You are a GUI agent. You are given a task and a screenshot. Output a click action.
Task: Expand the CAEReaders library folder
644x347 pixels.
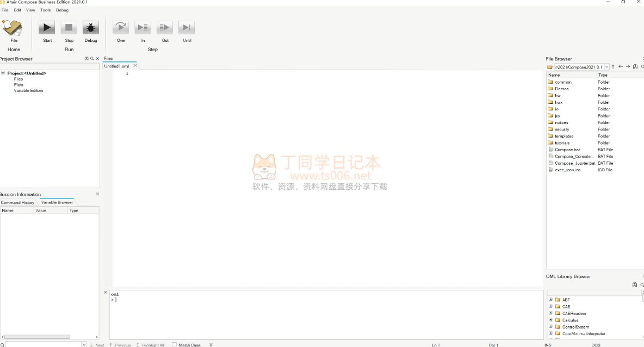(x=551, y=313)
